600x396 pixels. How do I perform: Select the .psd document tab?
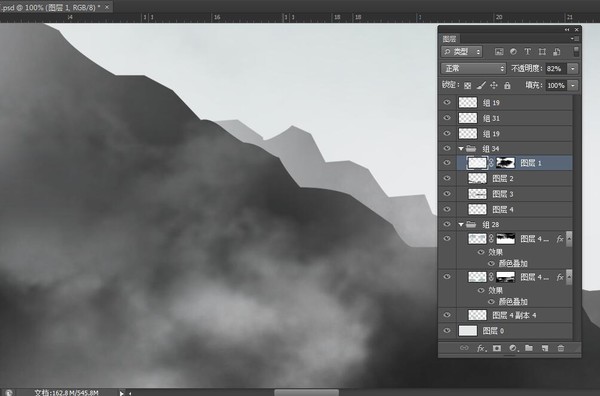(54, 7)
